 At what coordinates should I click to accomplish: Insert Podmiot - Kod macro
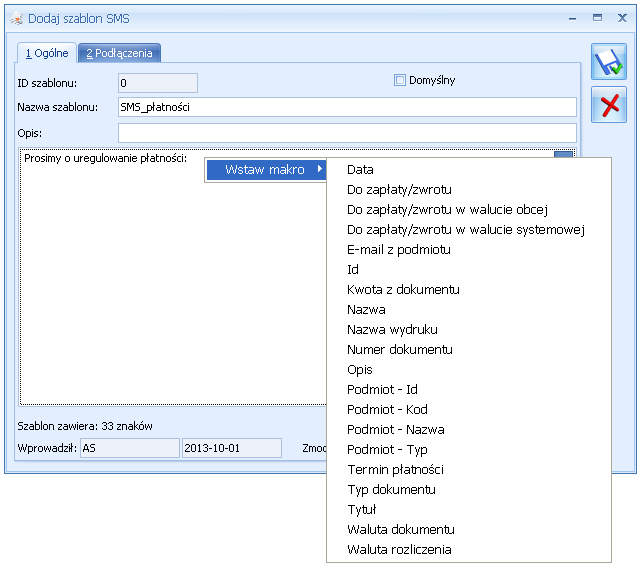469,410
